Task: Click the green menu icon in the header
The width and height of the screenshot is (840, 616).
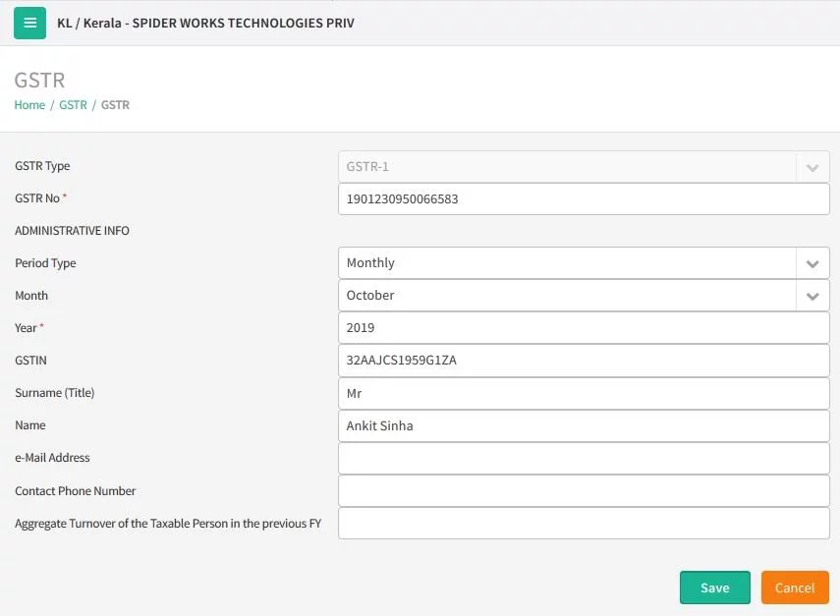Action: click(x=28, y=23)
